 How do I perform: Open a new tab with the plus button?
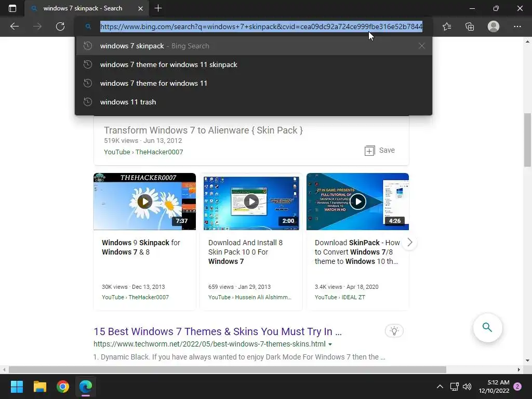point(158,8)
